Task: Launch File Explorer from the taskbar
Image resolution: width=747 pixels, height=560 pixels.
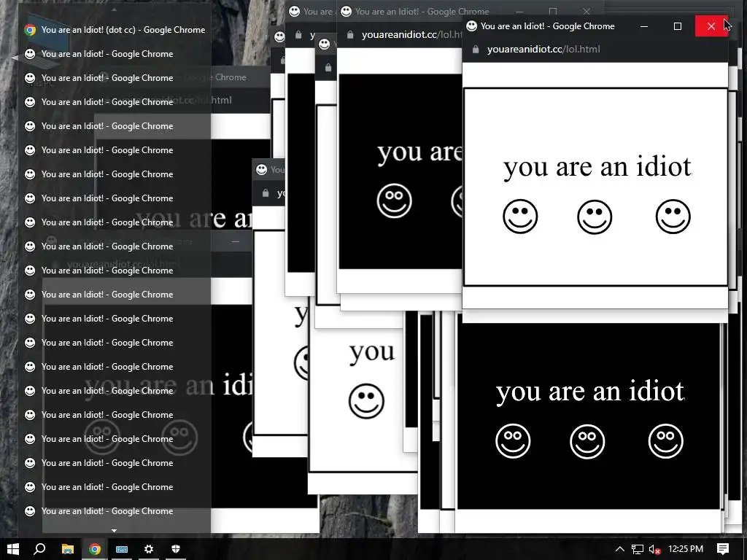Action: 68,549
